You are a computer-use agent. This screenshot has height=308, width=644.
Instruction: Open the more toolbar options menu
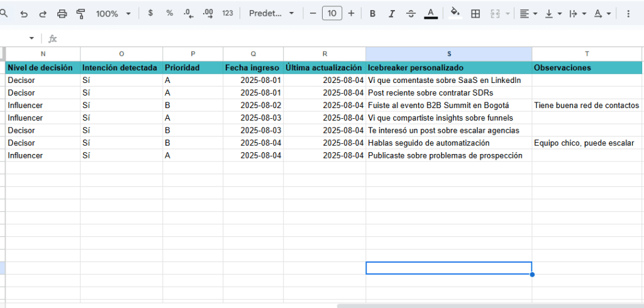[628, 14]
